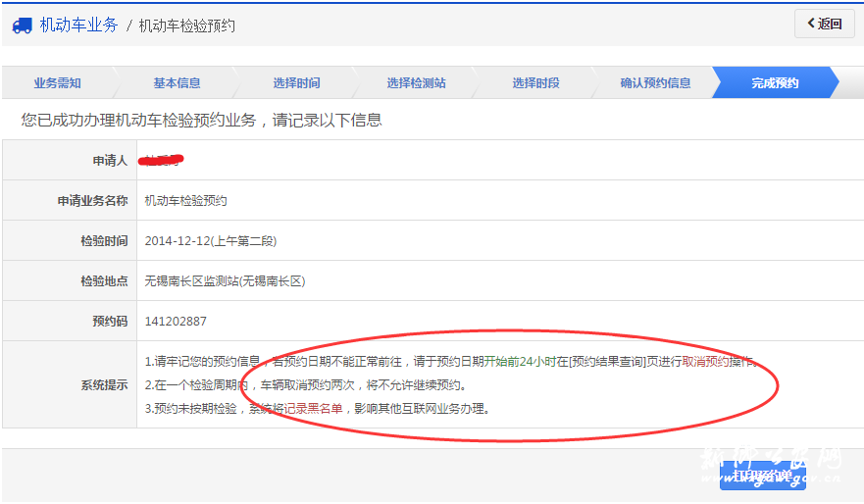864x504 pixels.
Task: Switch to 确认预约信息 step
Action: coord(655,83)
